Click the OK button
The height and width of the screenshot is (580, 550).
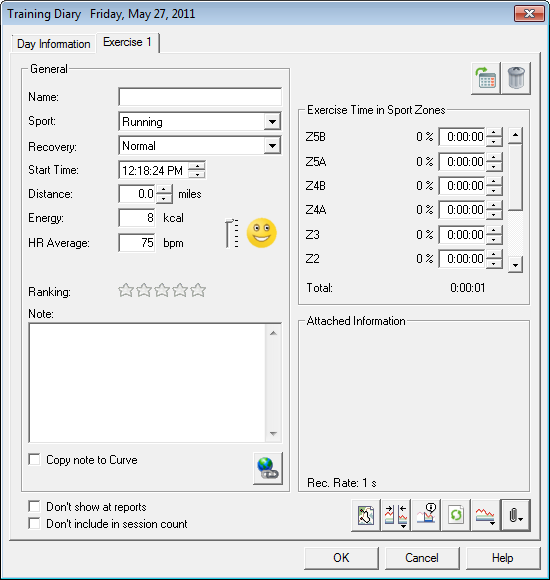click(341, 558)
